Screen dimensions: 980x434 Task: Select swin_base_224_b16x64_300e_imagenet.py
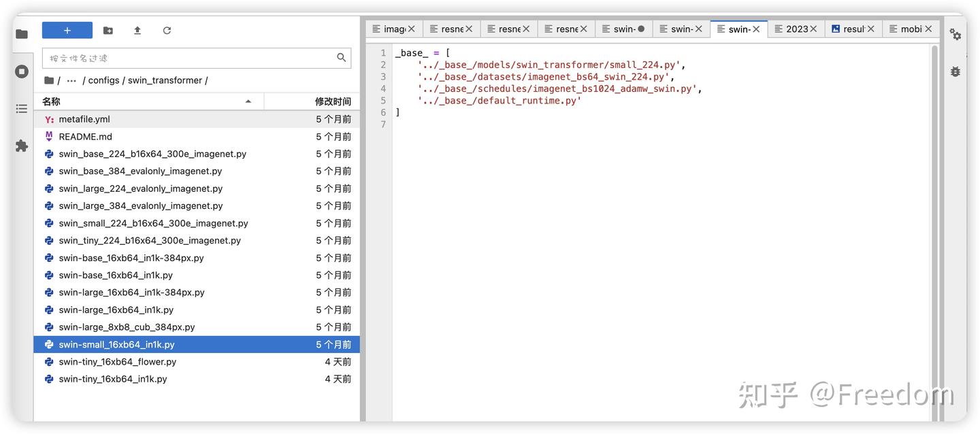pyautogui.click(x=197, y=154)
